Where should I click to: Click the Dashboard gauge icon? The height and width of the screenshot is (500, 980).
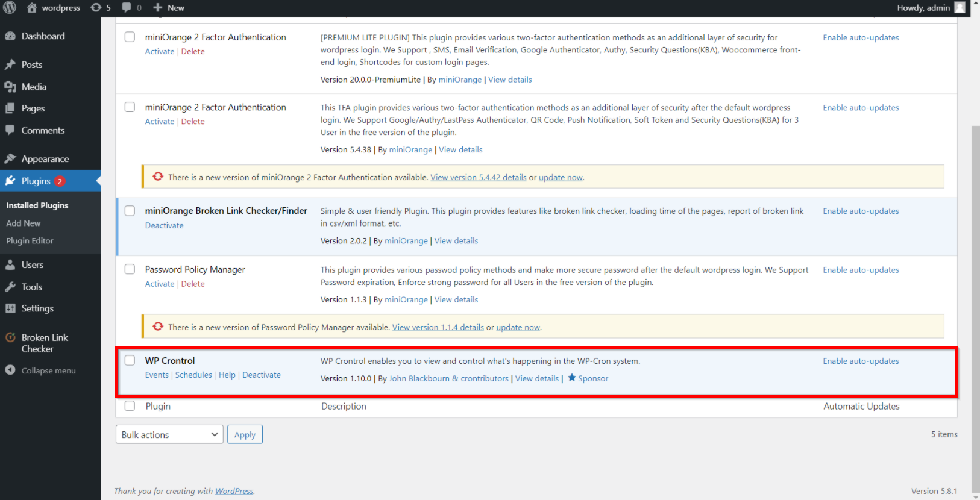coord(10,36)
